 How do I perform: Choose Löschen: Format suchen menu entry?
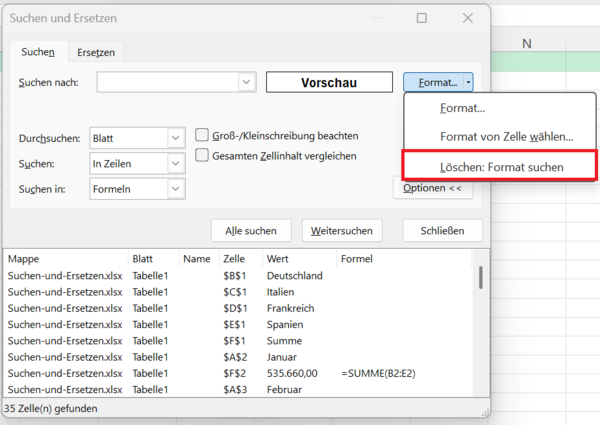pyautogui.click(x=501, y=166)
